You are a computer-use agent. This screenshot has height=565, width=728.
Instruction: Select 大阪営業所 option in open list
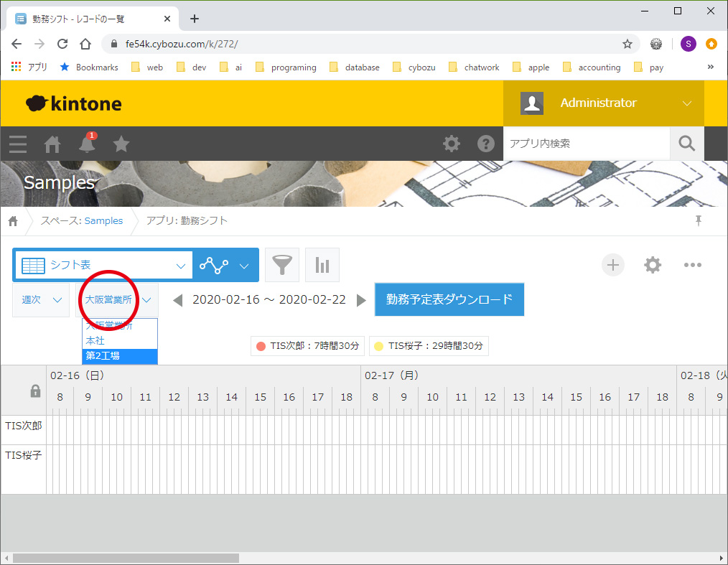(120, 325)
